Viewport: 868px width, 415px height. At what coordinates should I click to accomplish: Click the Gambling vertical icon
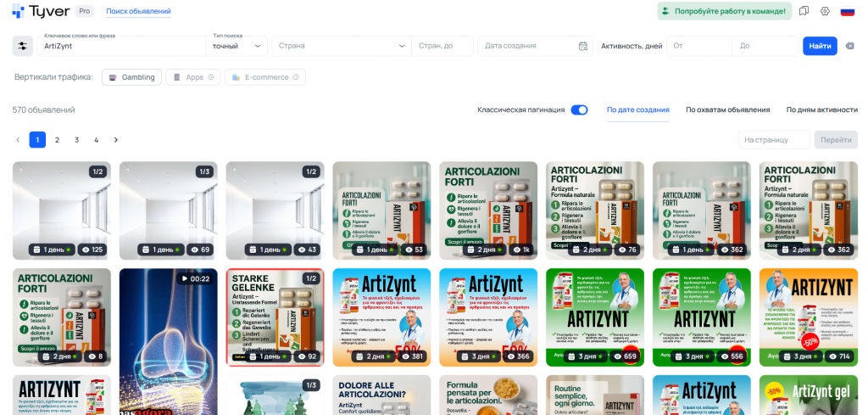(x=113, y=77)
